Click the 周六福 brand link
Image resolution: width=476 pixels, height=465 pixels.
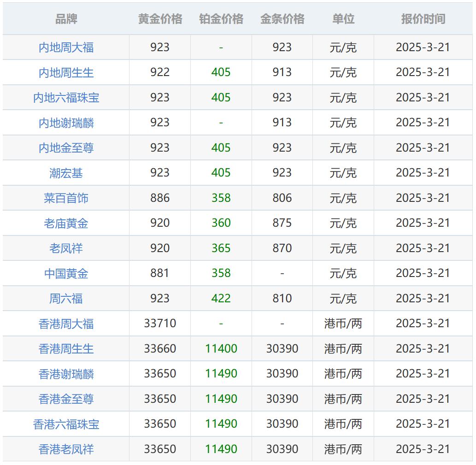(x=66, y=299)
